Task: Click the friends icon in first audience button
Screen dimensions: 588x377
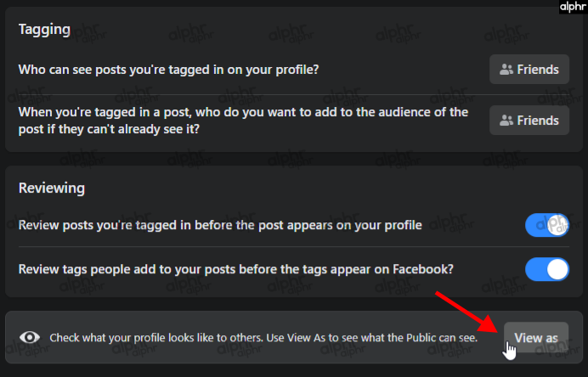Action: tap(508, 70)
